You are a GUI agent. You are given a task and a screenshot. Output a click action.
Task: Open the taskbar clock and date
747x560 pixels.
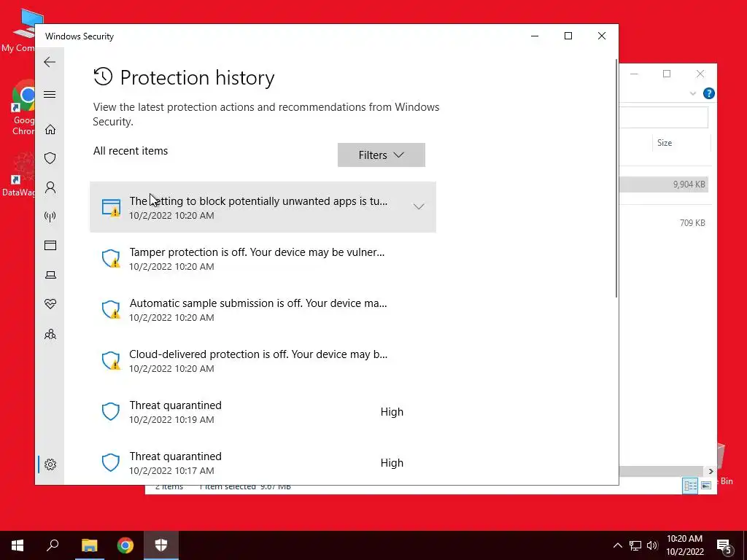click(x=684, y=545)
